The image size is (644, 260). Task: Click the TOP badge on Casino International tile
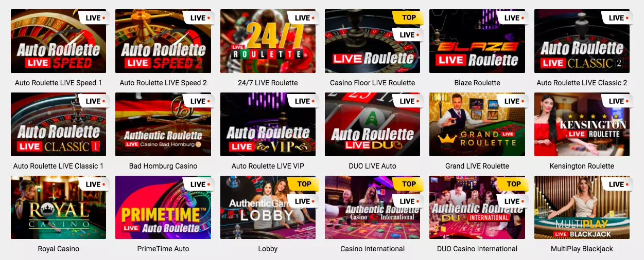point(408,184)
